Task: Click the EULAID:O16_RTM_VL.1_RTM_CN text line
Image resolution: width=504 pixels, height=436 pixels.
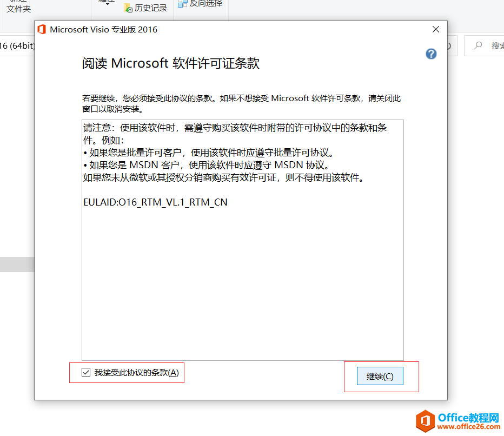Action: [155, 202]
